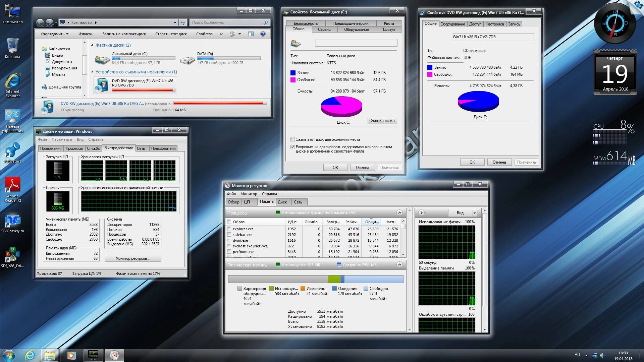Image resolution: width=644 pixels, height=362 pixels.
Task: Switch to the Процессы tab in Task Manager
Action: pyautogui.click(x=74, y=148)
